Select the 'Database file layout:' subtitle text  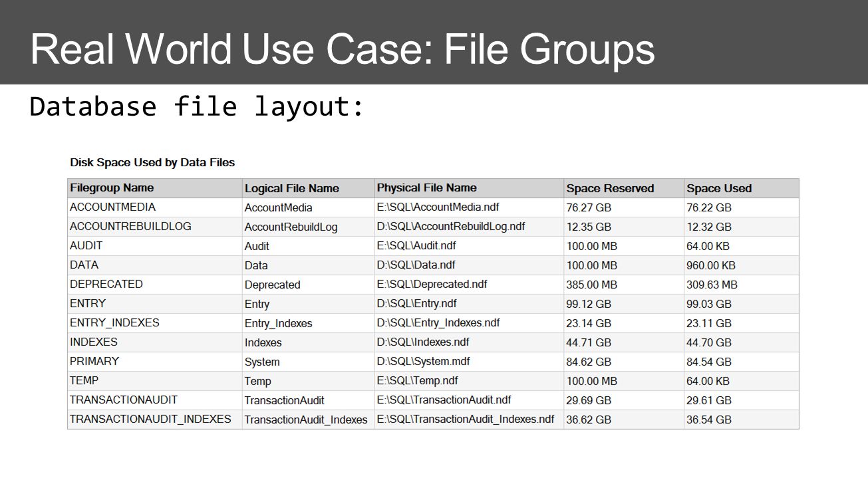point(197,106)
